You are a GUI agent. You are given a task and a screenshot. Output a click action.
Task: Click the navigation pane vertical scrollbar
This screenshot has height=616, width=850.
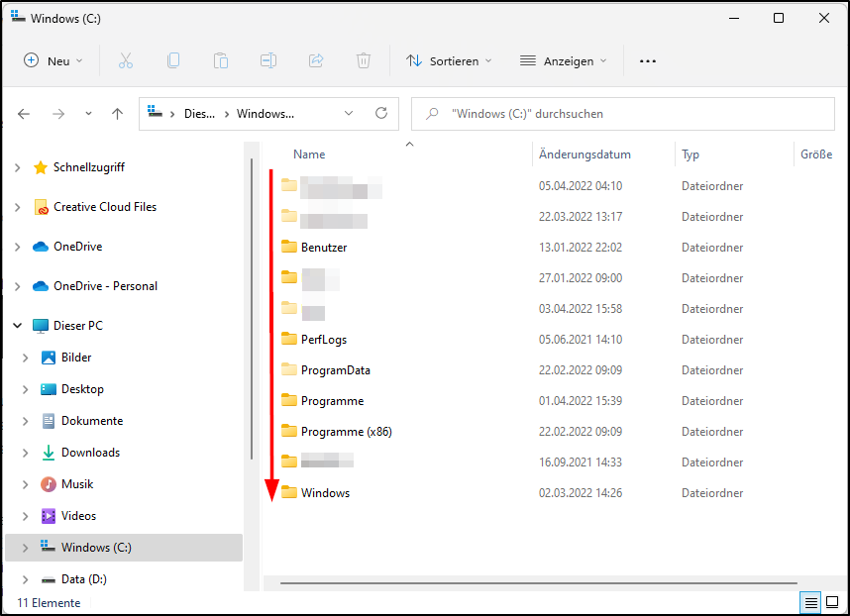[252, 309]
